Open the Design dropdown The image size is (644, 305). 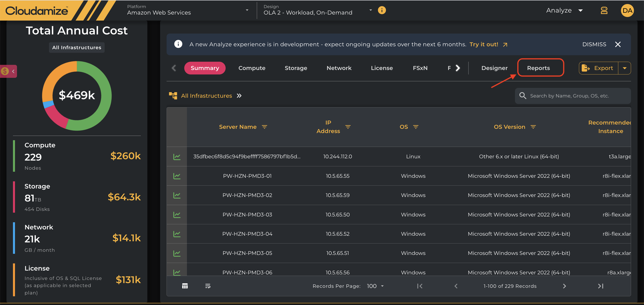click(318, 10)
